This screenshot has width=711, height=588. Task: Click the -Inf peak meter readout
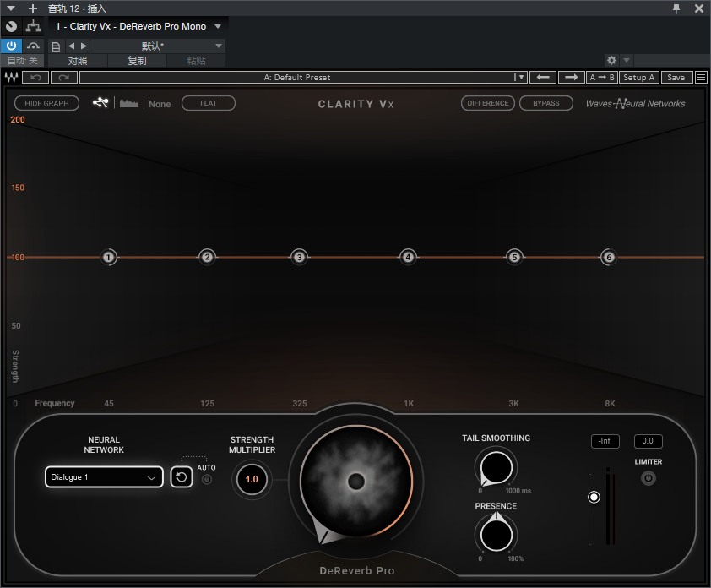tap(605, 441)
